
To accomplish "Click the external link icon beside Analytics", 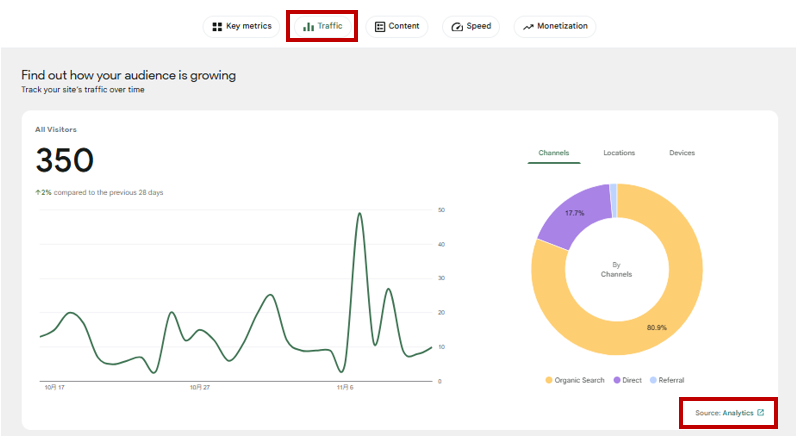I will click(761, 413).
